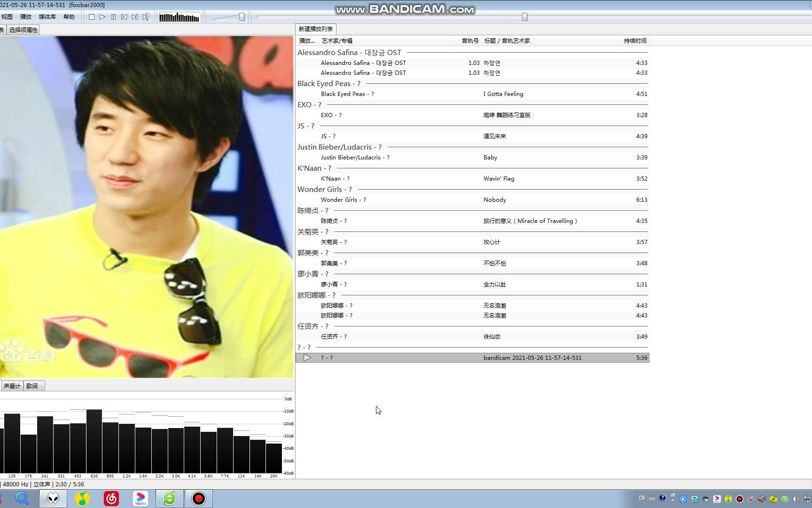Click the Youku icon in the system tray
This screenshot has height=508, width=812.
[x=717, y=499]
